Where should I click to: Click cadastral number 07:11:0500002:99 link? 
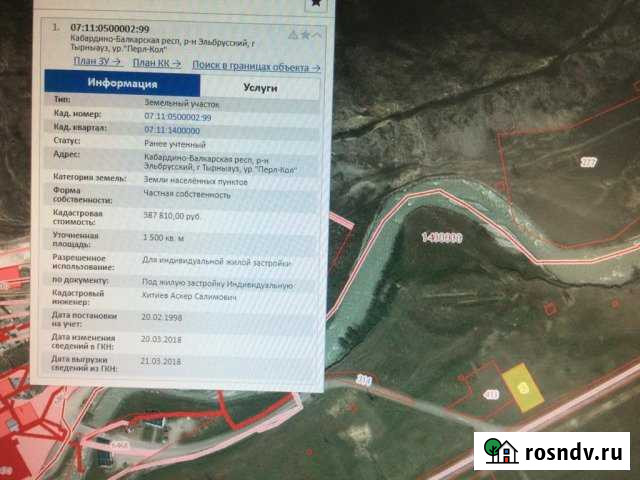tap(178, 117)
